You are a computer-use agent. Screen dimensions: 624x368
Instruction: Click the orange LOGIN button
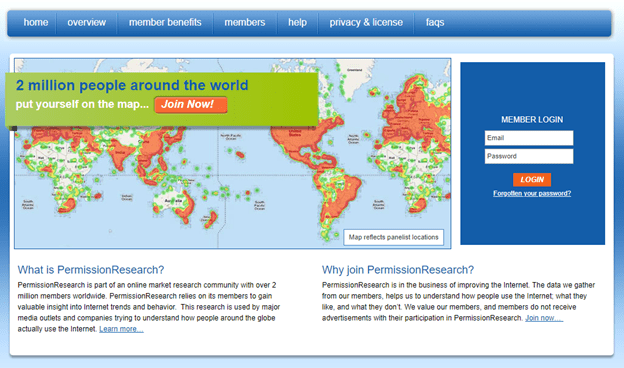tap(532, 179)
